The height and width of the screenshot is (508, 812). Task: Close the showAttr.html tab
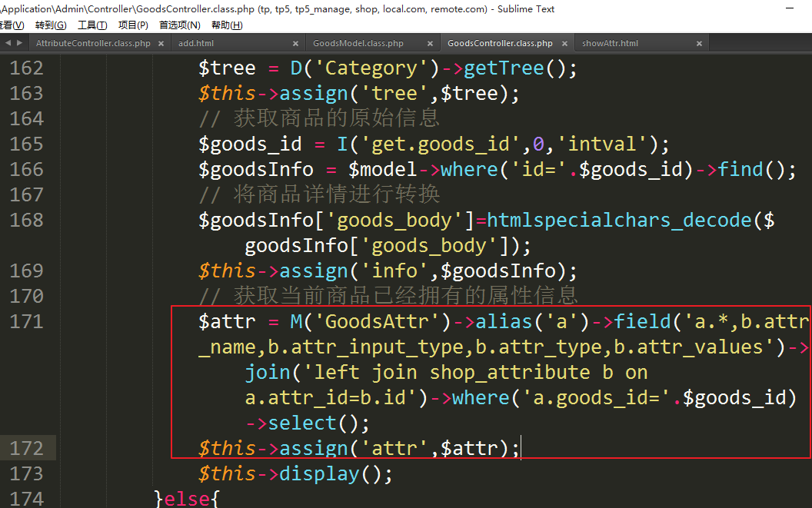tap(698, 44)
